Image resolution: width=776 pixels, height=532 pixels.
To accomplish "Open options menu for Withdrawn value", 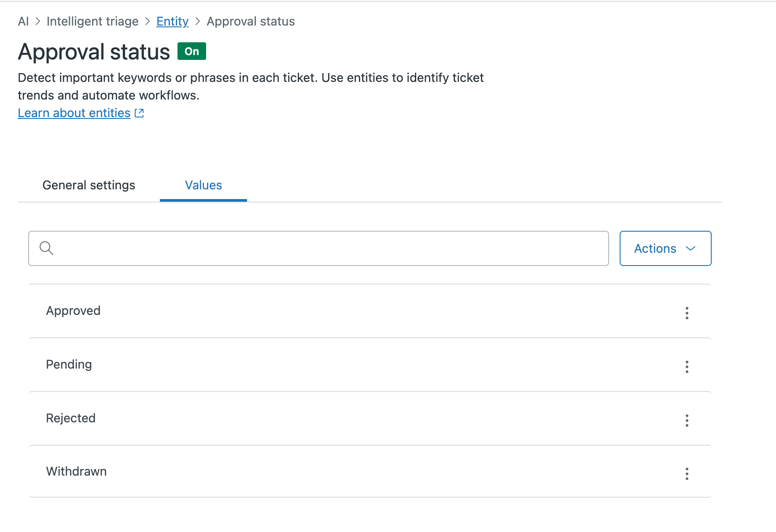I will tap(687, 473).
